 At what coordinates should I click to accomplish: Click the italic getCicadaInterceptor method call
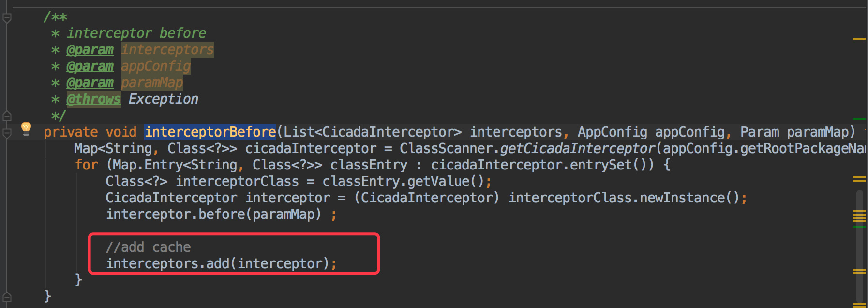coord(577,148)
